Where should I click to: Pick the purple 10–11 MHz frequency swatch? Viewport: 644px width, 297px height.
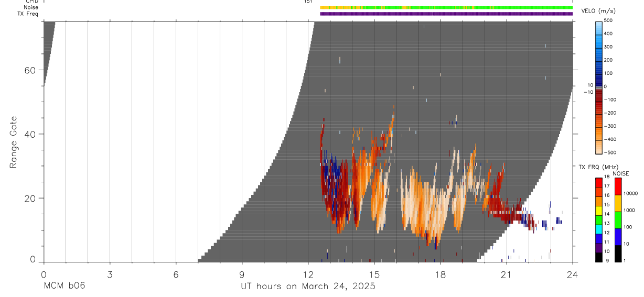(599, 247)
